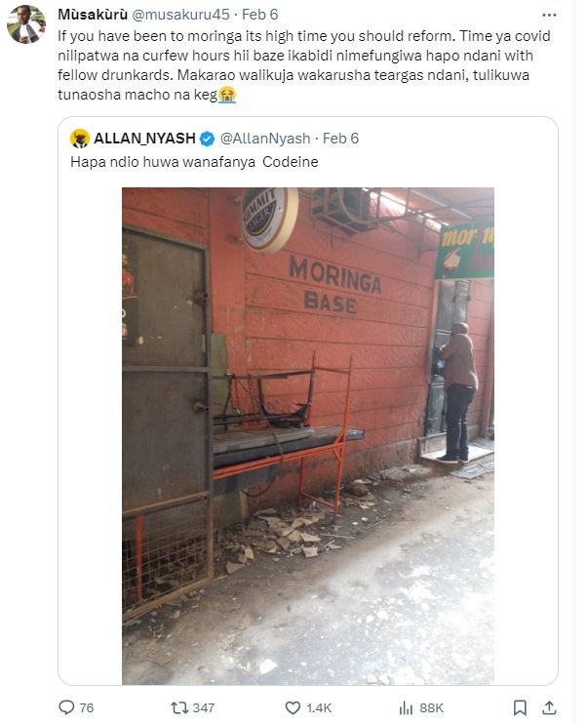Click the blue verified badge
The image size is (588, 724).
point(208,139)
